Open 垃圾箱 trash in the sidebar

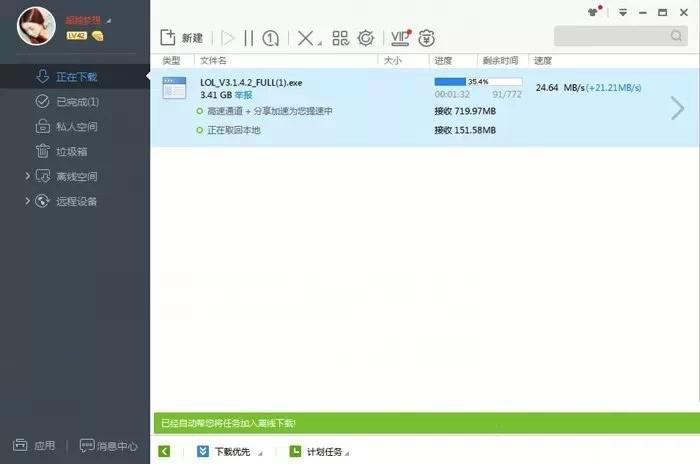pyautogui.click(x=75, y=151)
